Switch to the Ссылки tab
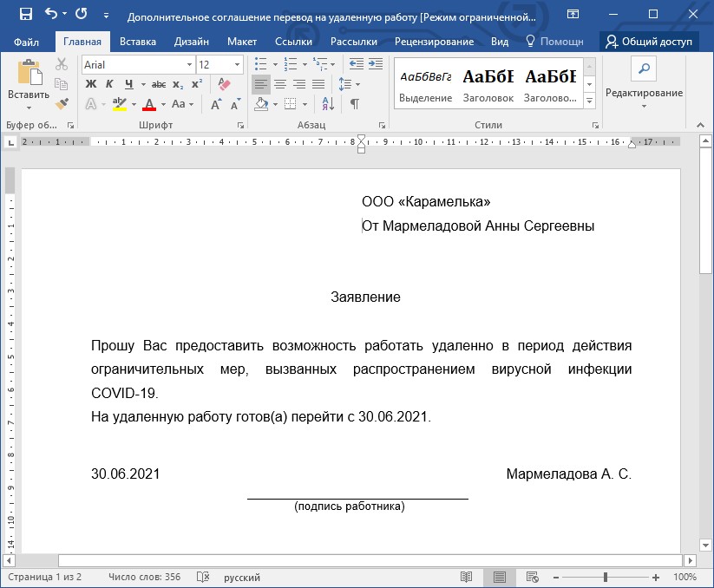Image resolution: width=714 pixels, height=588 pixels. (x=293, y=42)
